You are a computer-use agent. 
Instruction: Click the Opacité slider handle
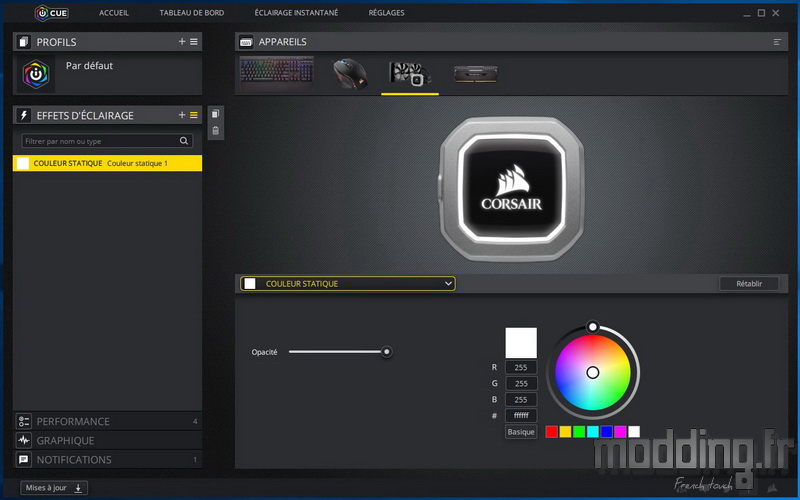pos(387,352)
